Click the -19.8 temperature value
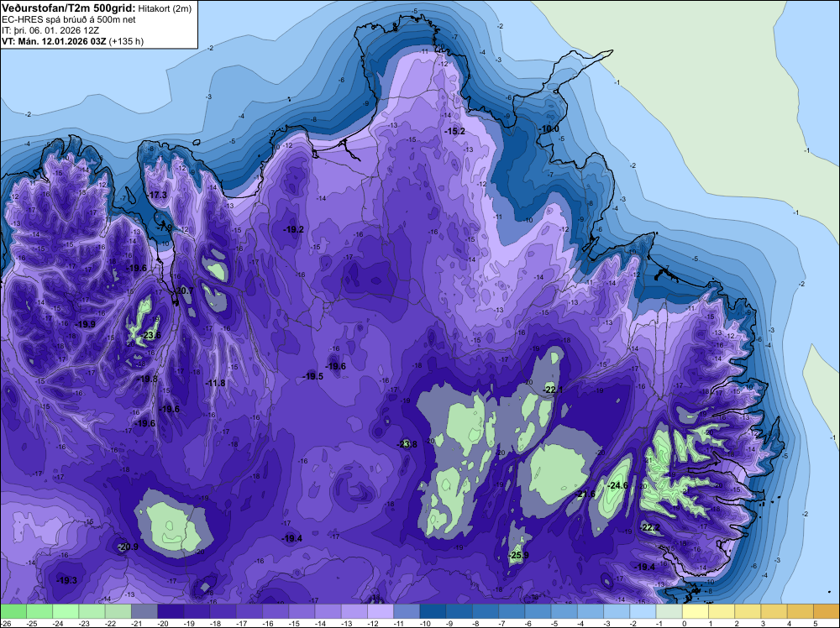 pyautogui.click(x=148, y=379)
